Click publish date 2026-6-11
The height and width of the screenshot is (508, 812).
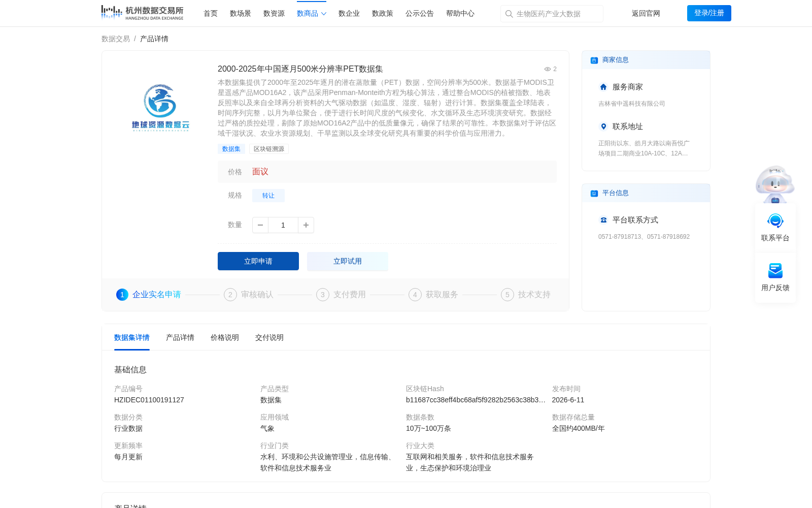tap(568, 400)
